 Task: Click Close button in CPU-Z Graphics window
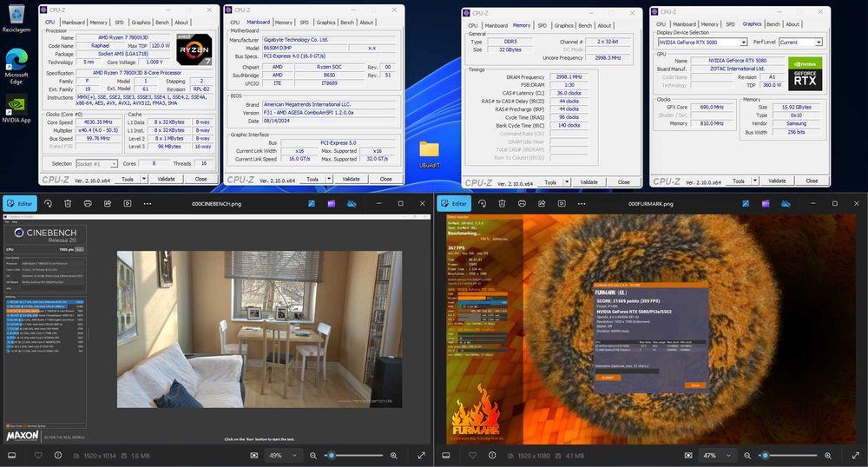pos(812,181)
